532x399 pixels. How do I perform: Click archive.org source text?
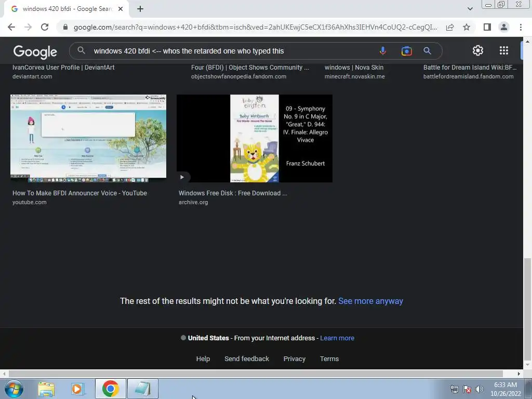coord(193,202)
